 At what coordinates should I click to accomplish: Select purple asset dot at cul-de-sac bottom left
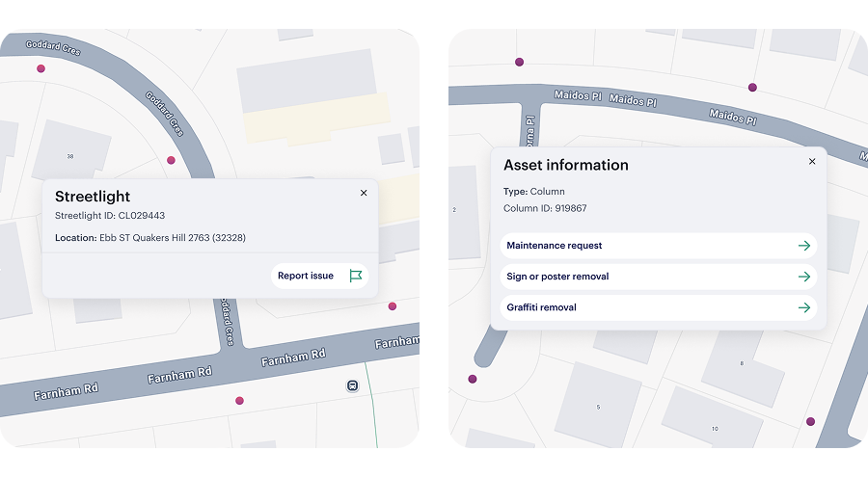click(473, 379)
